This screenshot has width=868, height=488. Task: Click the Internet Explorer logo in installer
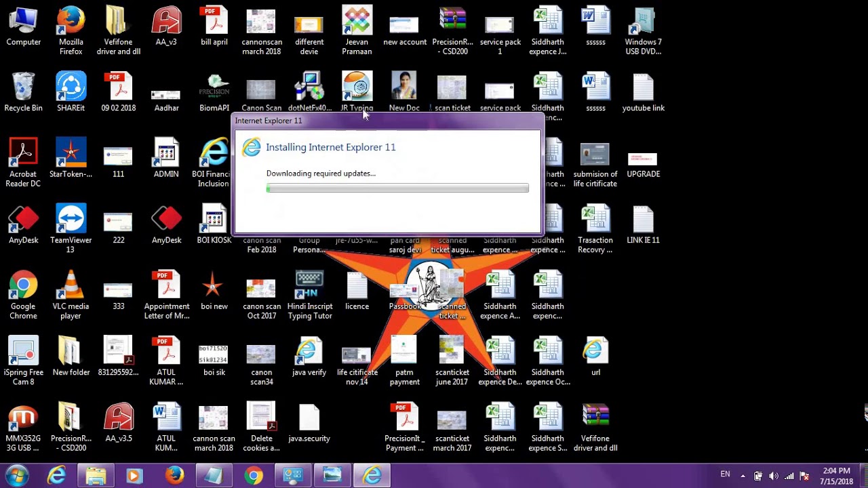tap(251, 147)
